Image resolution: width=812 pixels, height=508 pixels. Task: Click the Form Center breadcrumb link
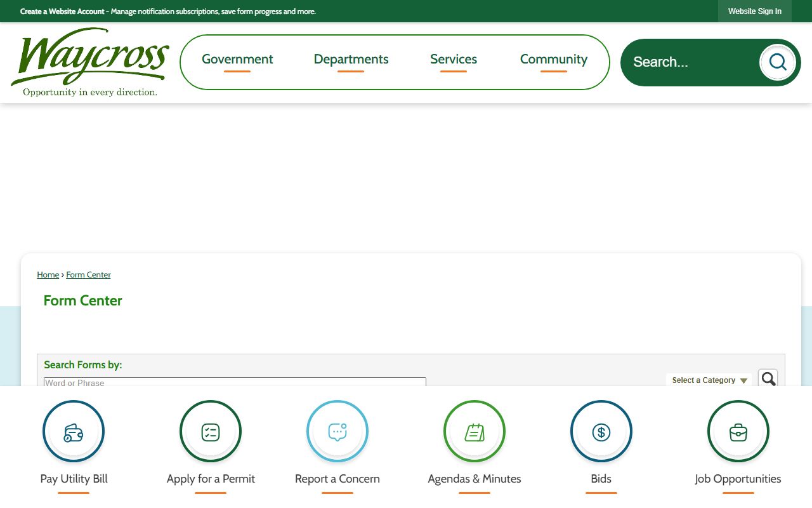88,275
